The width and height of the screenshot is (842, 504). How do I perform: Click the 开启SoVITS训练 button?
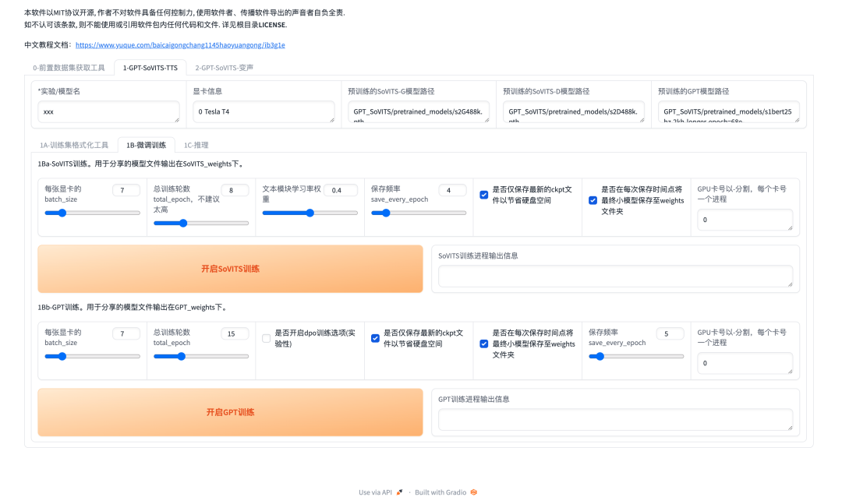point(230,269)
